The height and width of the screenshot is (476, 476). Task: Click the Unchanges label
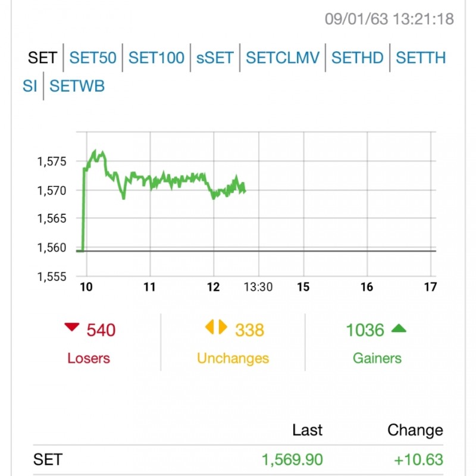(x=233, y=359)
